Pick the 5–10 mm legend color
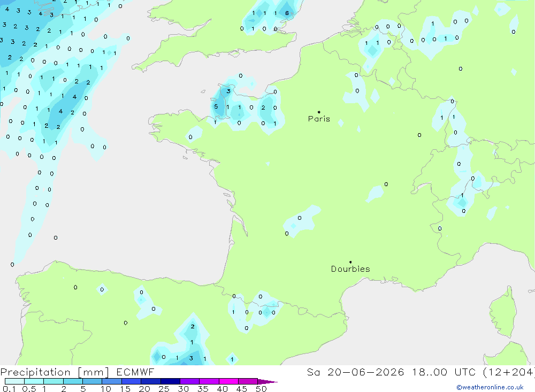 click(92, 381)
